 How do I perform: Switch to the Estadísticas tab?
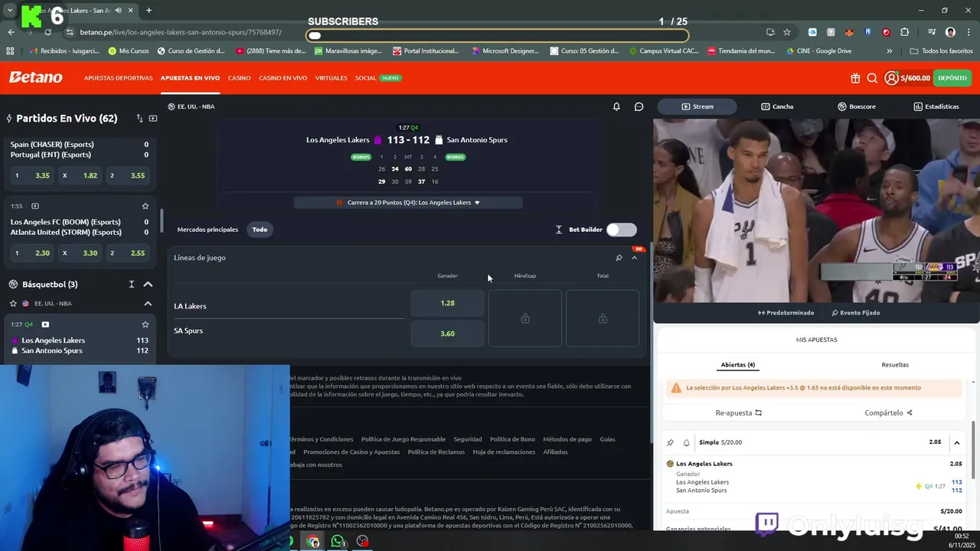(x=936, y=106)
